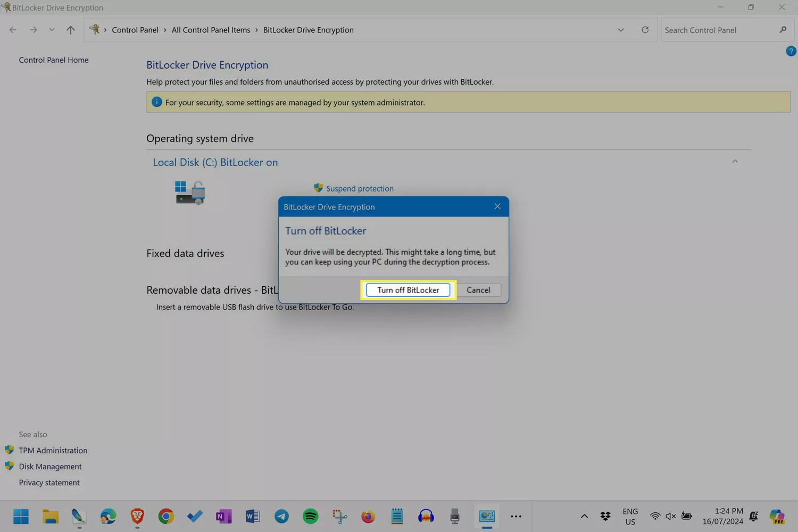Confirm with Turn off BitLocker button
Screen dimensions: 798x532
pyautogui.click(x=408, y=290)
